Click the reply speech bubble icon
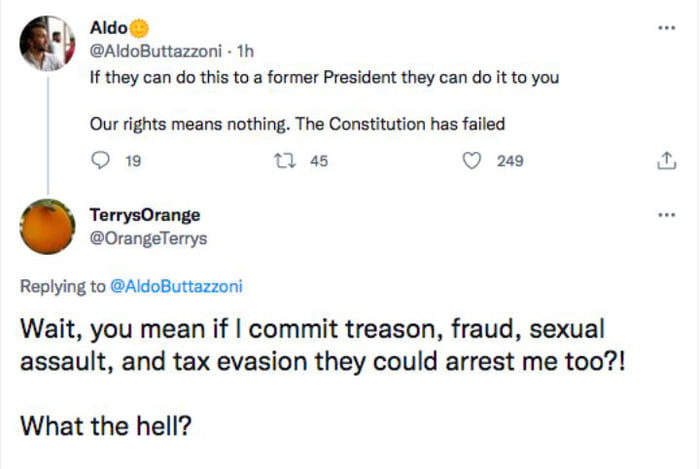The height and width of the screenshot is (469, 700). coord(99,160)
